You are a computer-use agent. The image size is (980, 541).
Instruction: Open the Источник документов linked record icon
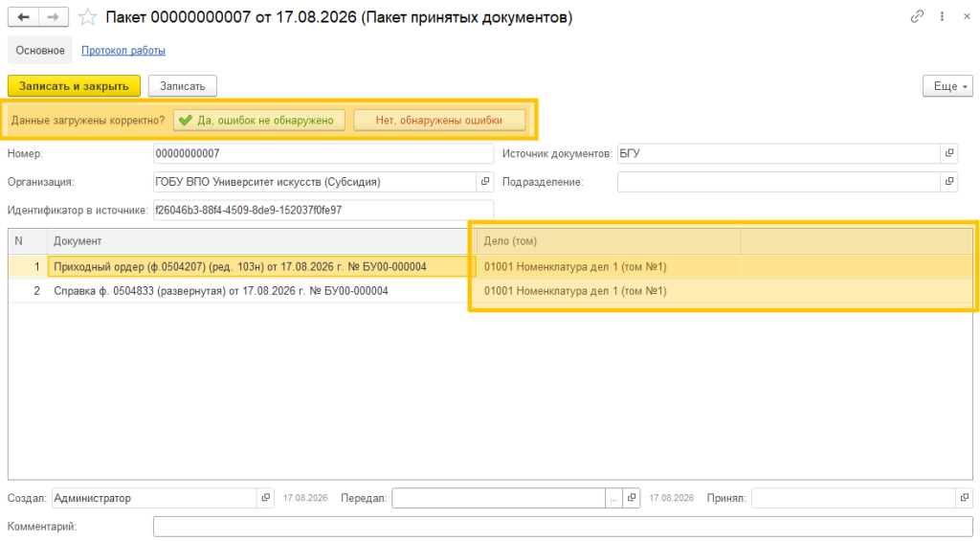click(x=949, y=153)
